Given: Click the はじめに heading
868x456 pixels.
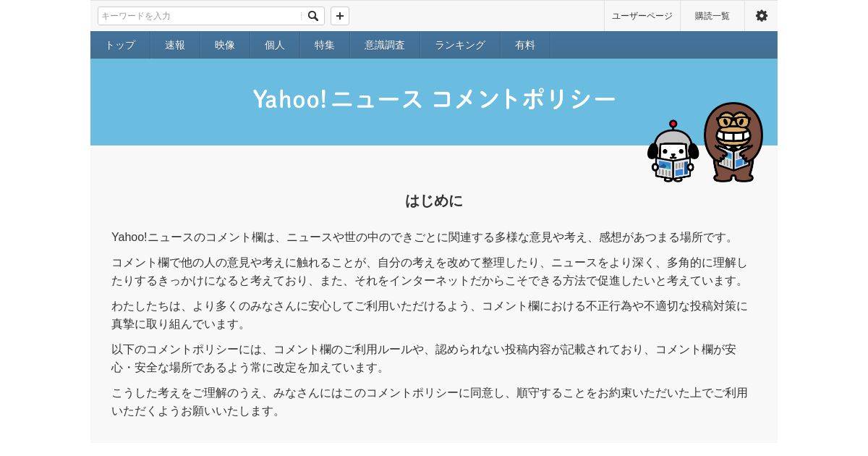Looking at the screenshot, I should 434,200.
